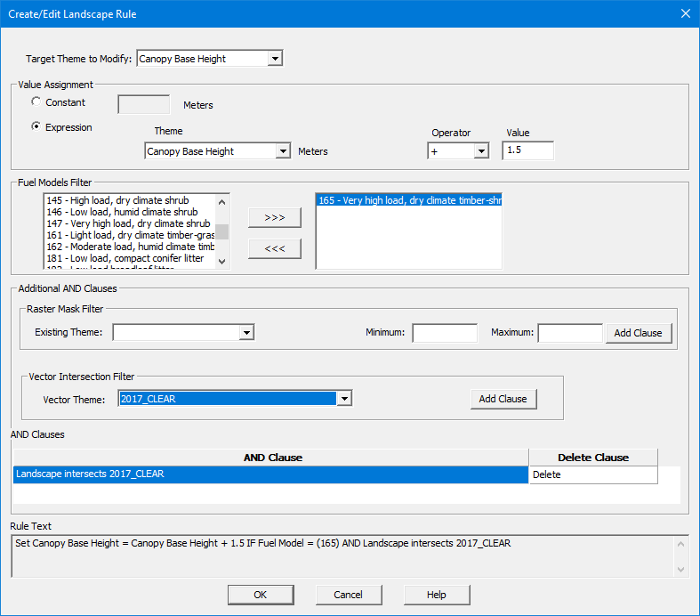Select the Constant radio button
The height and width of the screenshot is (616, 700).
pyautogui.click(x=36, y=101)
